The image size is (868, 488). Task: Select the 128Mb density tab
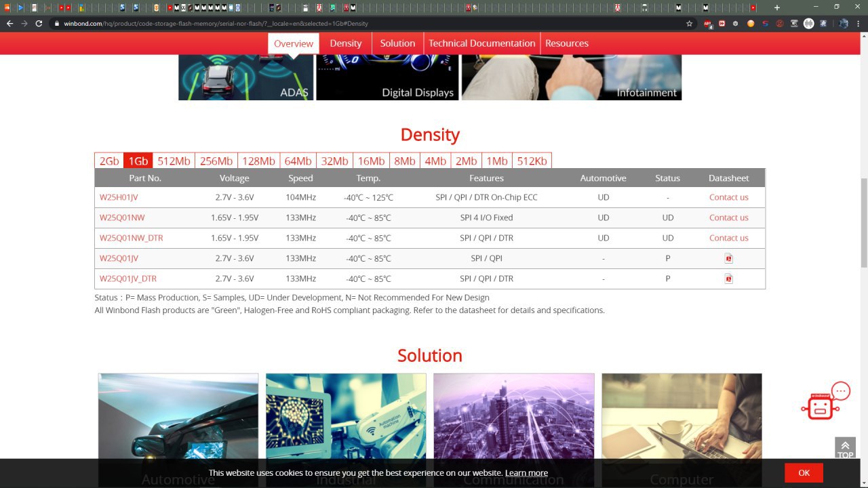[259, 161]
